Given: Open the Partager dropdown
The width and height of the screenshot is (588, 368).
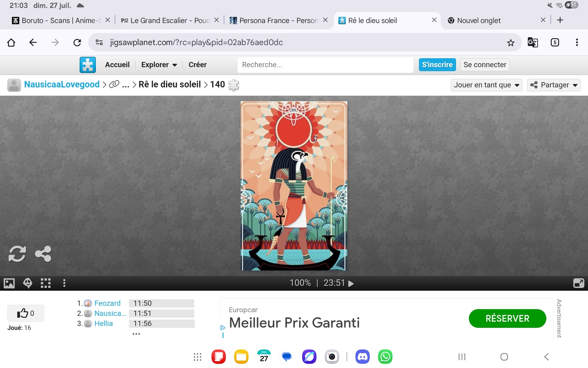Looking at the screenshot, I should (553, 85).
